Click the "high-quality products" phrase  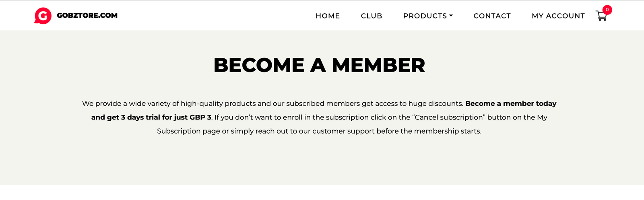(x=218, y=103)
